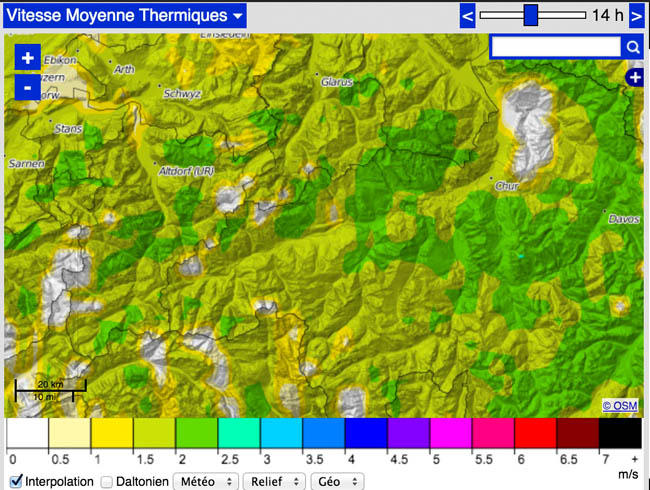Uncheck the Interpolation checkbox

[16, 481]
